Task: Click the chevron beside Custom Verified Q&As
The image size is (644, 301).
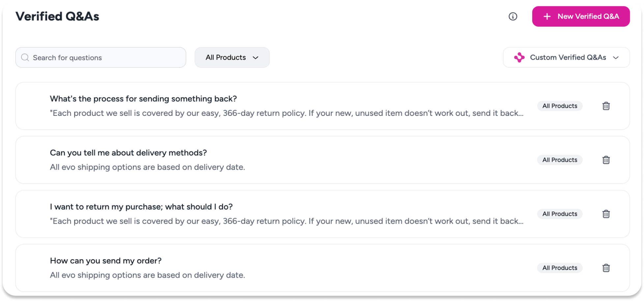Action: 616,58
